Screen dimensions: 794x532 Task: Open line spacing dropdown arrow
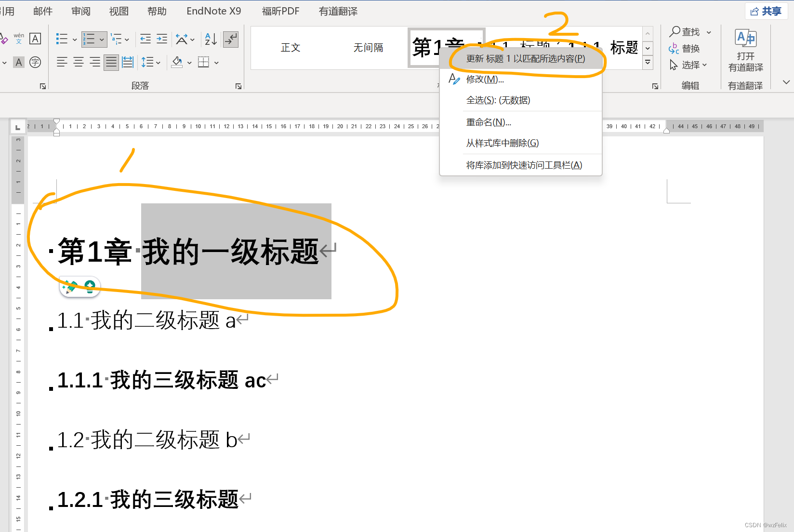click(158, 63)
